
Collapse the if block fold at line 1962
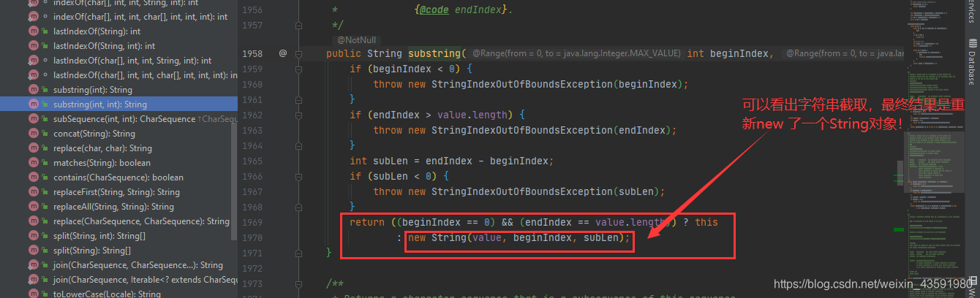pos(298,115)
